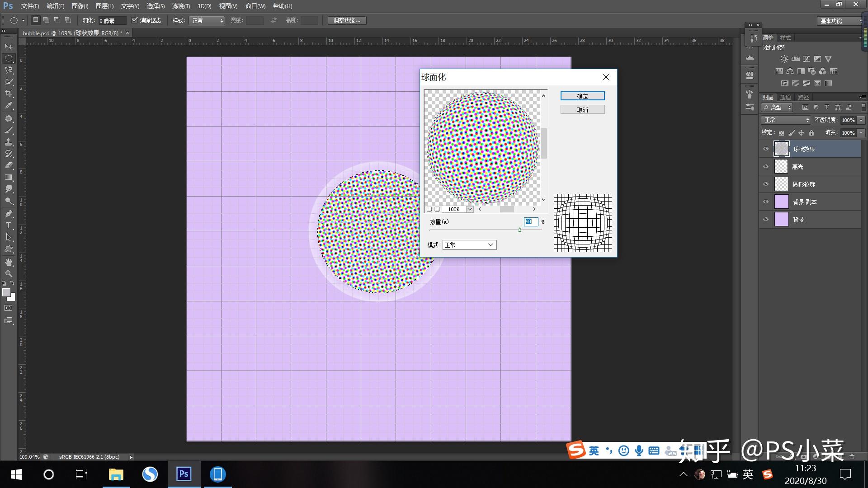Select the Hand tool
The width and height of the screenshot is (868, 488).
point(9,262)
